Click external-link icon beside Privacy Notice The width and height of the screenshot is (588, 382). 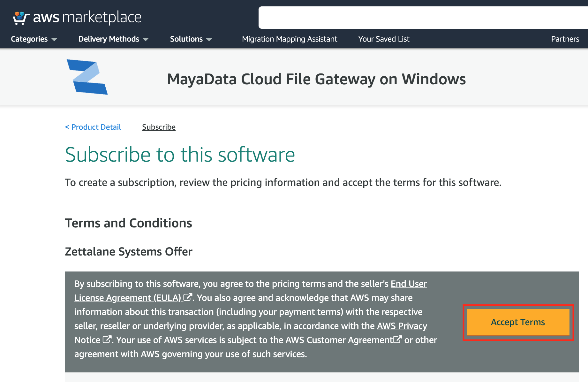point(107,340)
